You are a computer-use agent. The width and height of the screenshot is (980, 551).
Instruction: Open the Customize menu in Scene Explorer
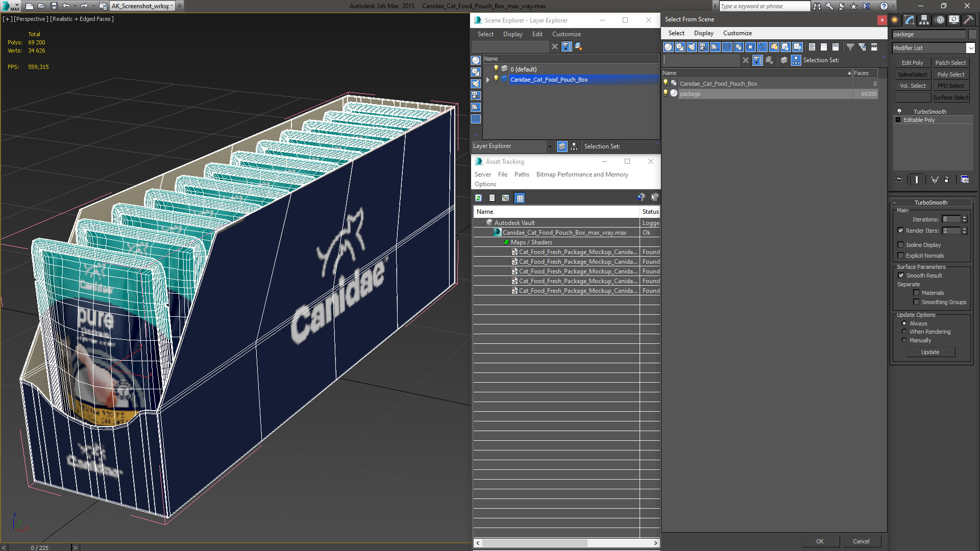pyautogui.click(x=566, y=34)
